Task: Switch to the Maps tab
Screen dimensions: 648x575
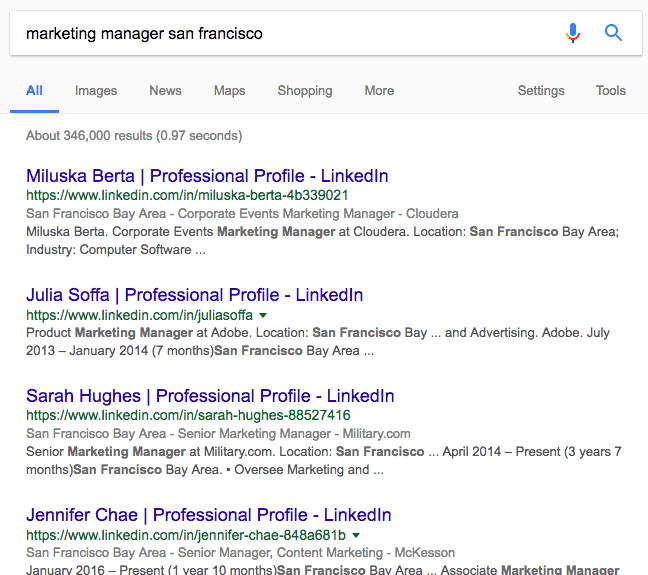Action: 229,91
